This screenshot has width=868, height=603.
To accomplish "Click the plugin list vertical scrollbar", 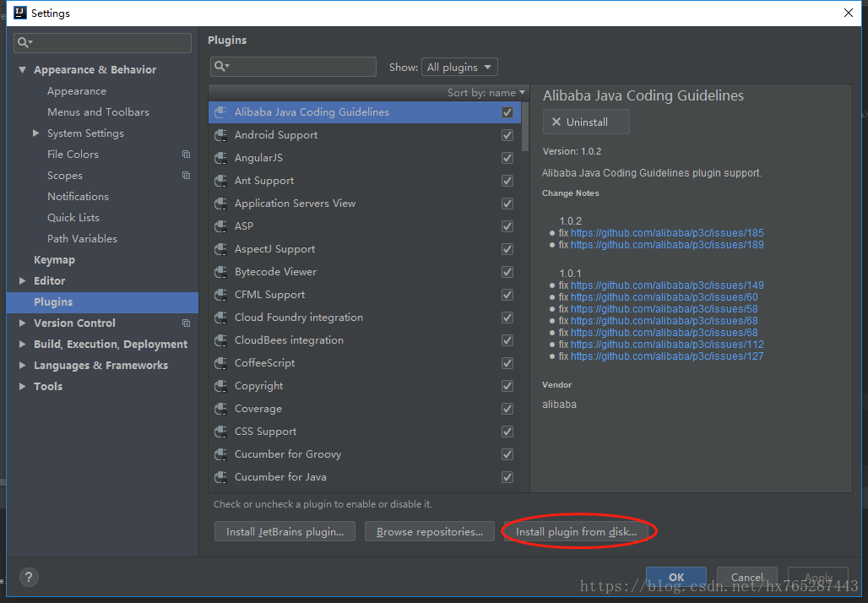I will click(x=525, y=125).
